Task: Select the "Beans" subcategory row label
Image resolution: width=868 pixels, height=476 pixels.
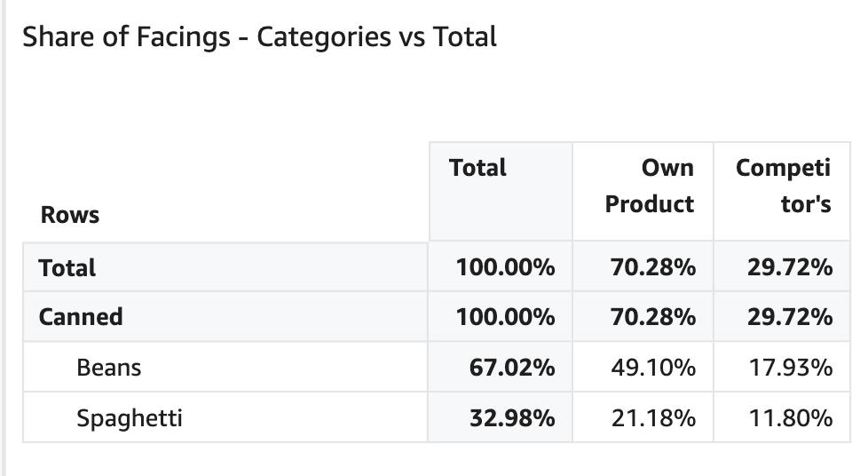Action: click(108, 368)
